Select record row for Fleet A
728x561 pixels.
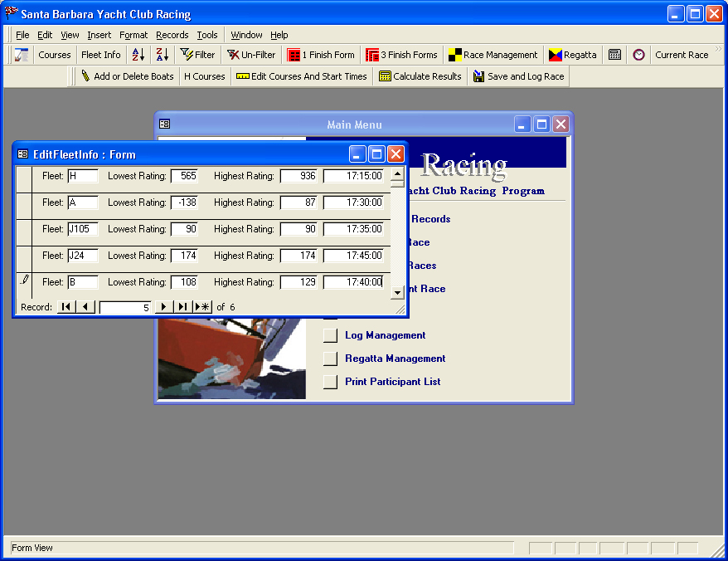pyautogui.click(x=24, y=206)
